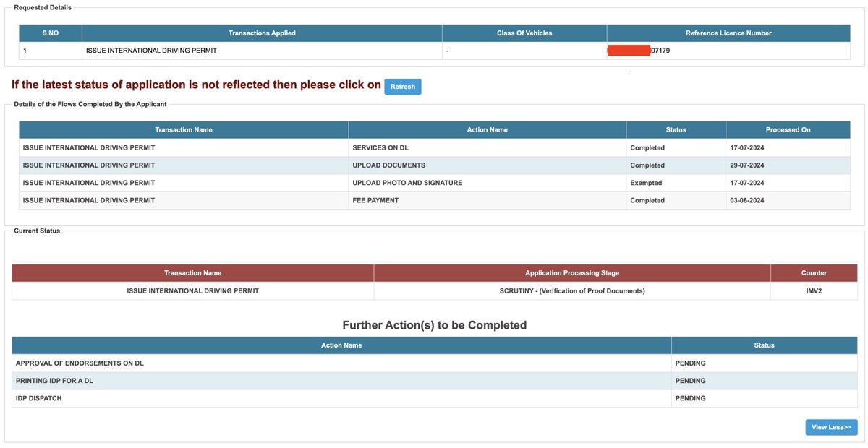
Task: Click the Application Processing Stage header
Action: pos(572,273)
